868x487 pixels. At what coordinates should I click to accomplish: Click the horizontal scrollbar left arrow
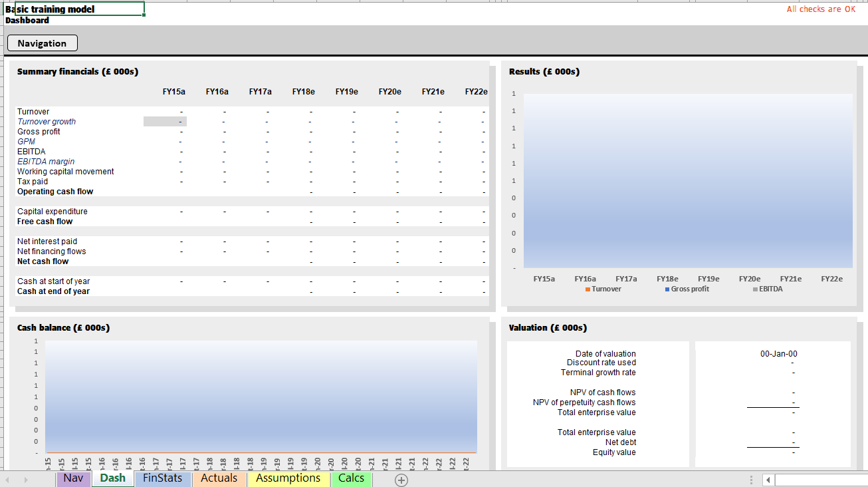pos(768,480)
